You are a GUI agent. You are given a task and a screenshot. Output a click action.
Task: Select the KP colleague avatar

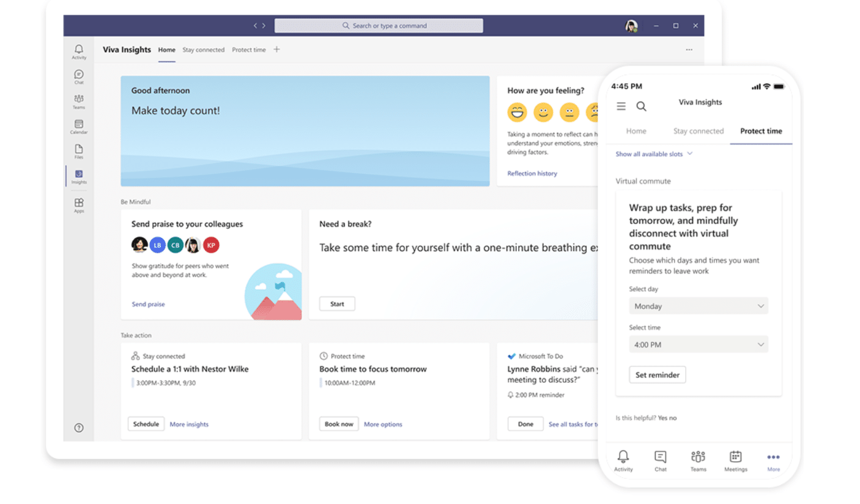(x=211, y=245)
